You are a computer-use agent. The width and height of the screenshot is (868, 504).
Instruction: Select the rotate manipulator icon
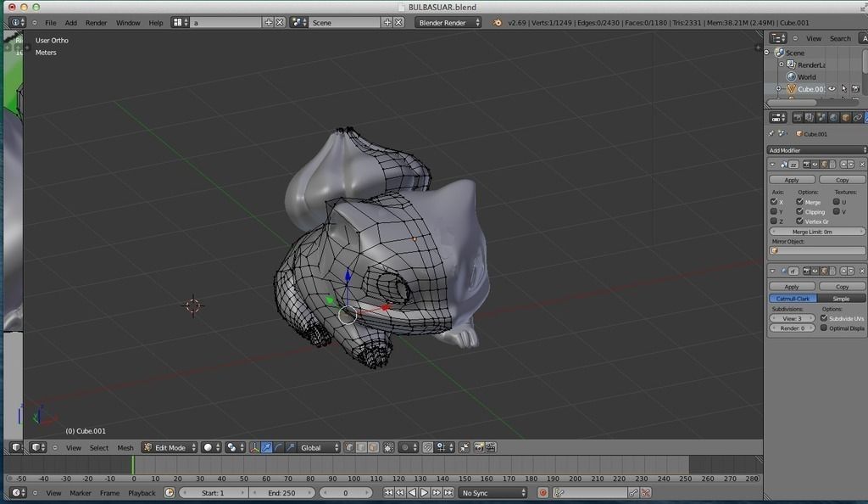pos(278,447)
